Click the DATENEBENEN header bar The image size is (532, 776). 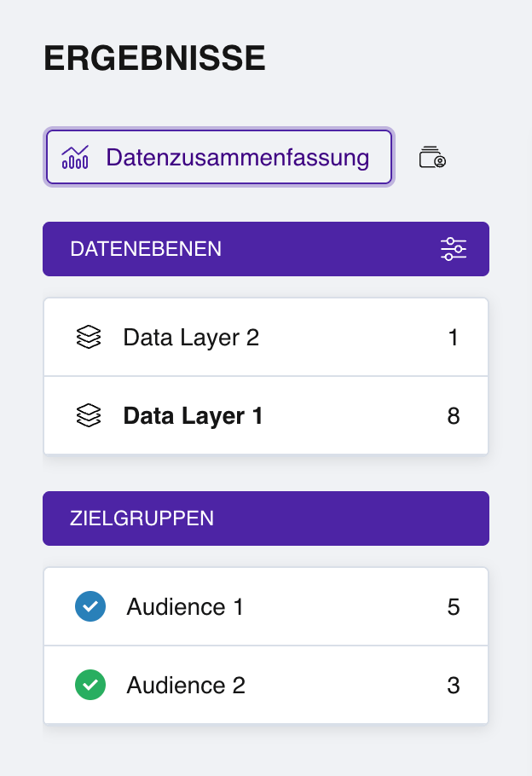pos(266,249)
